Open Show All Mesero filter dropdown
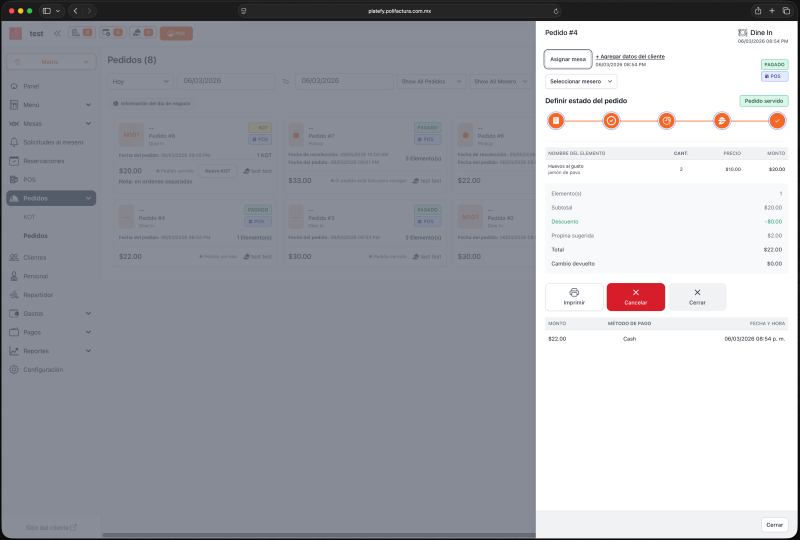Viewport: 800px width, 540px height. coord(501,81)
